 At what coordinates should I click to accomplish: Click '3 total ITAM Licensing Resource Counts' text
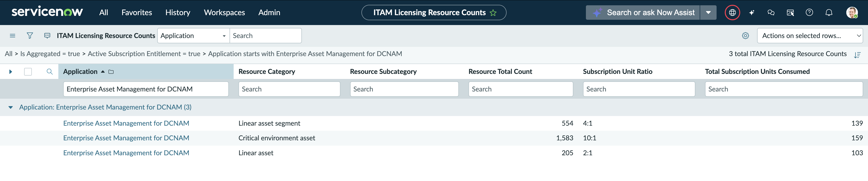[x=787, y=54]
